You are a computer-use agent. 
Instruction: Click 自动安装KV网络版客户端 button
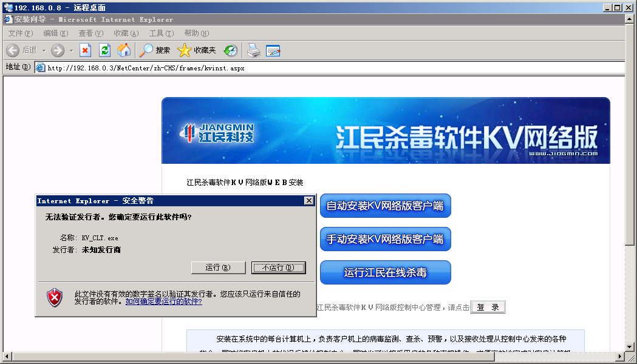point(386,206)
